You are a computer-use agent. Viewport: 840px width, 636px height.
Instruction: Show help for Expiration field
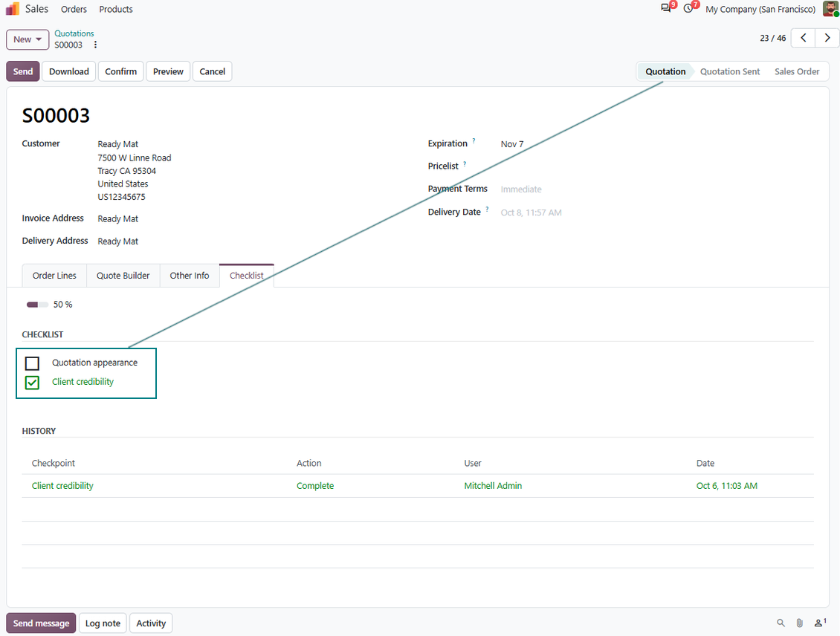[474, 141]
